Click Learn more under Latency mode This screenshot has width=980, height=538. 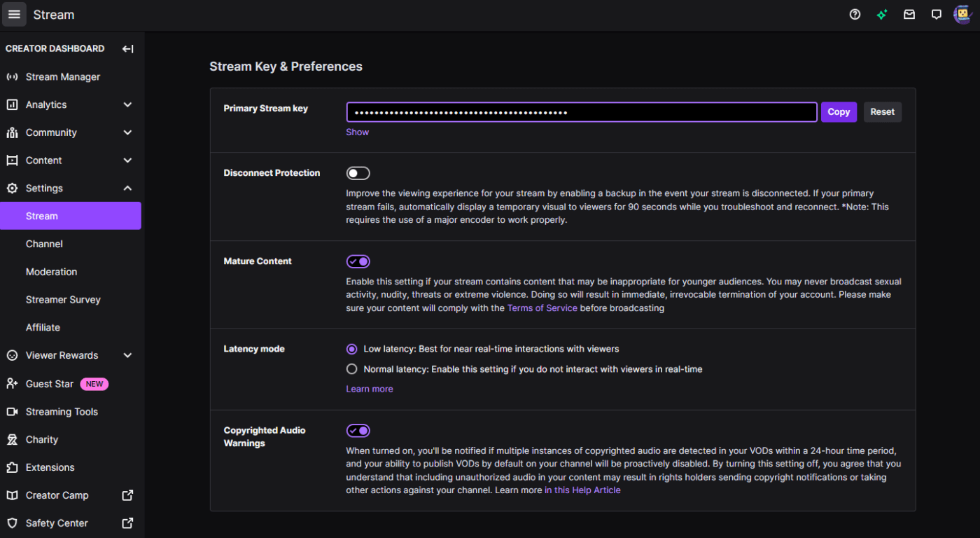click(x=370, y=389)
